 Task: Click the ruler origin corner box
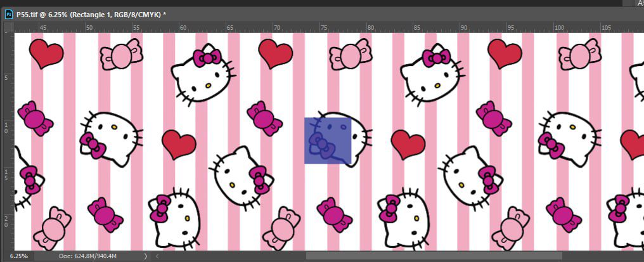tap(9, 27)
